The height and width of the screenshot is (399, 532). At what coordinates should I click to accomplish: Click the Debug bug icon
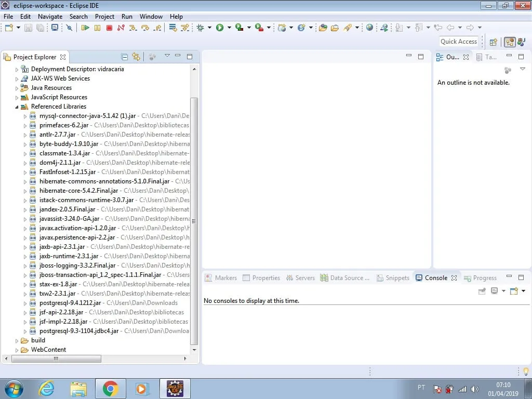coord(201,28)
